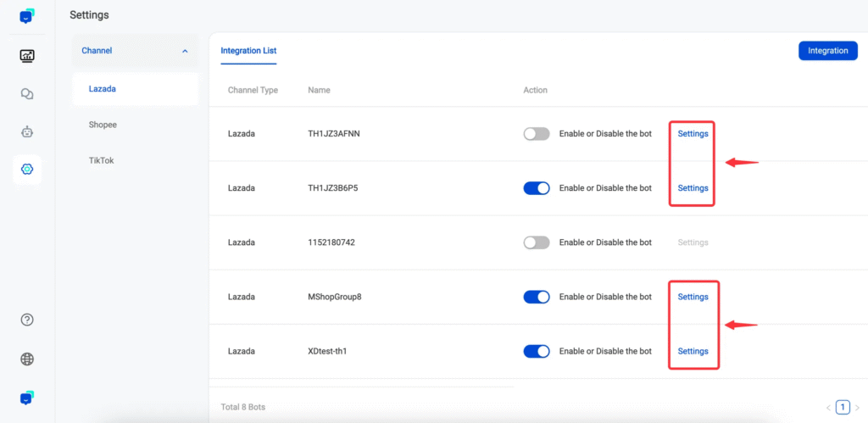
Task: Click the profile avatar icon at bottom left
Action: (x=26, y=398)
